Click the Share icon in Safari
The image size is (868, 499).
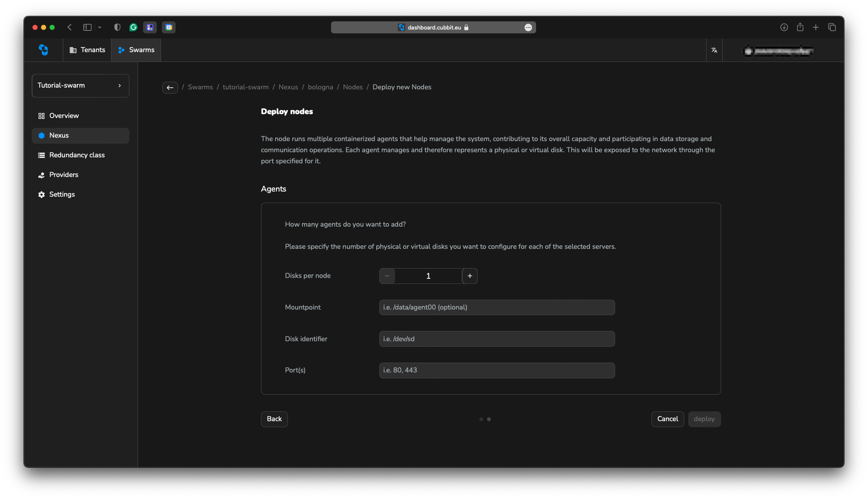(800, 27)
